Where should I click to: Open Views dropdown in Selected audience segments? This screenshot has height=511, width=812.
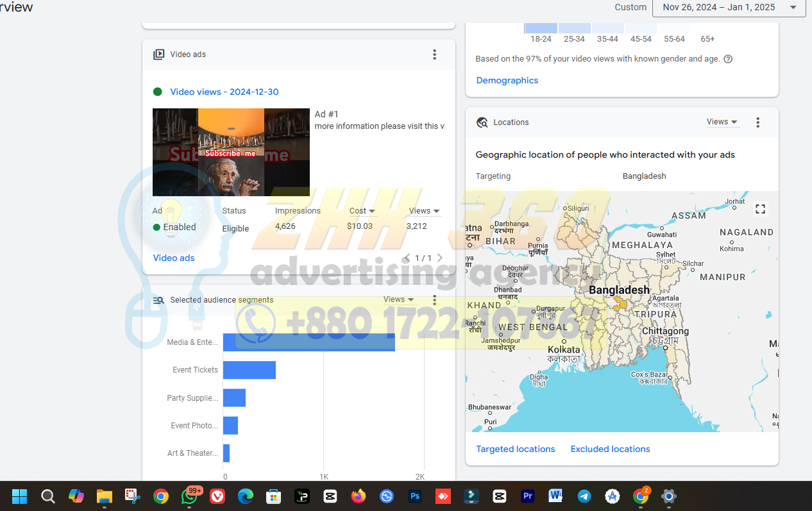point(399,299)
